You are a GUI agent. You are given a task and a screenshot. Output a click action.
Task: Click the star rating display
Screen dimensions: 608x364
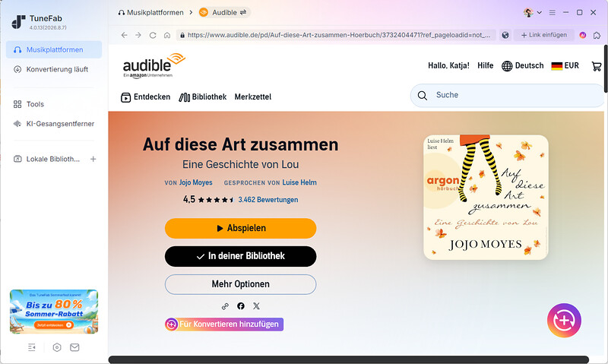tap(216, 200)
